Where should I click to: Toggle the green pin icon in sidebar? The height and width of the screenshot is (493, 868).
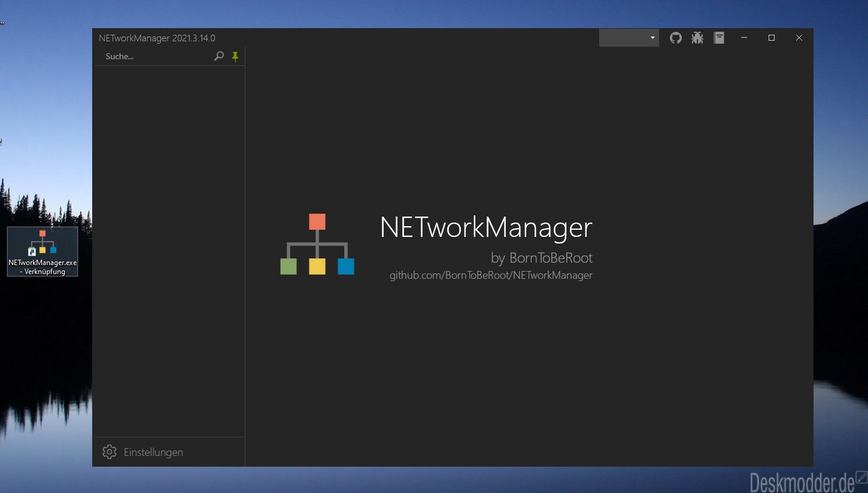pos(235,56)
